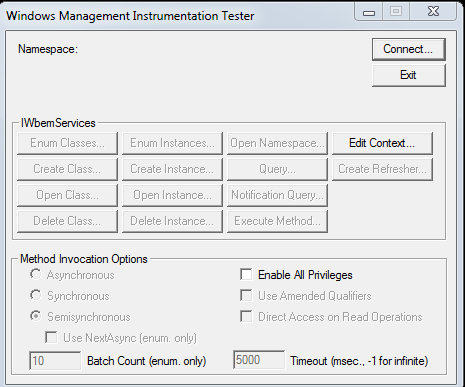Click the Batch Count input field
This screenshot has height=387, width=465.
(x=55, y=360)
